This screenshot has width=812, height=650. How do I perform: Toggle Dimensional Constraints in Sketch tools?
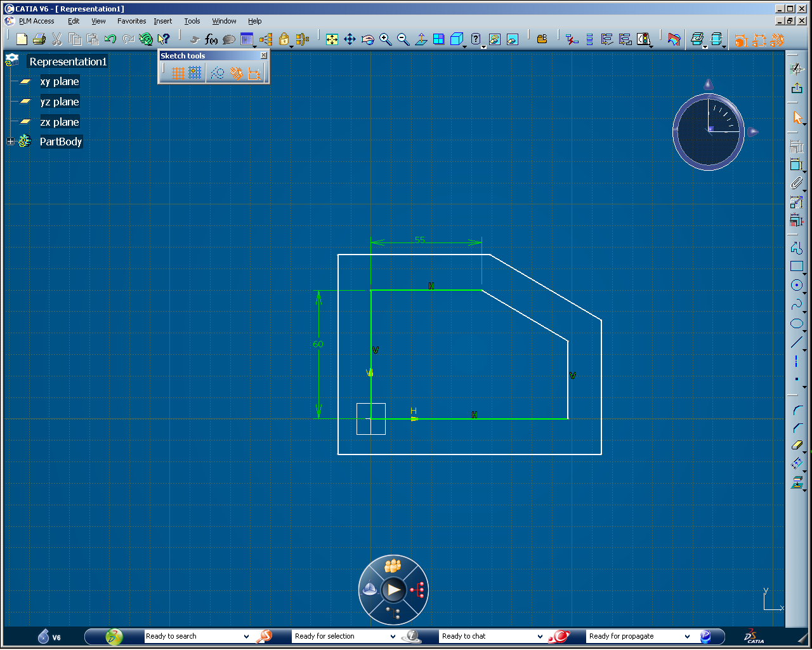coord(254,74)
